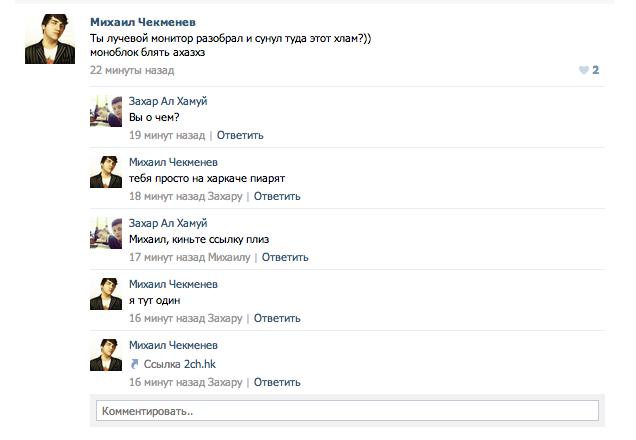Screen dimensions: 636x440
Task: Reply to 'Михаил, киньте ссылку плиз'
Action: pyautogui.click(x=285, y=258)
